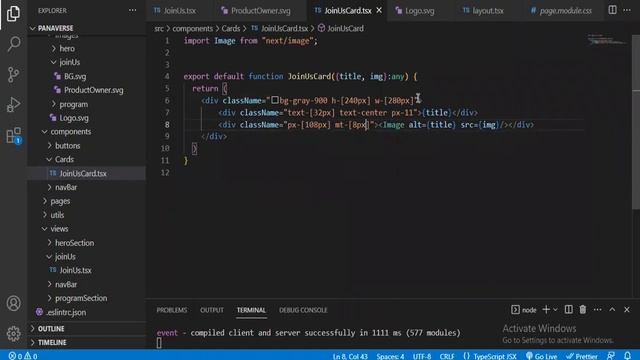640x360 pixels.
Task: Open the Extensions view
Action: (13, 135)
